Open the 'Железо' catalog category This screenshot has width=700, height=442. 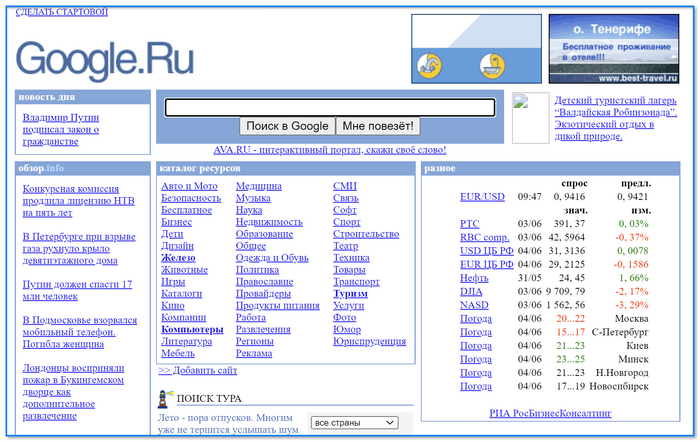177,257
